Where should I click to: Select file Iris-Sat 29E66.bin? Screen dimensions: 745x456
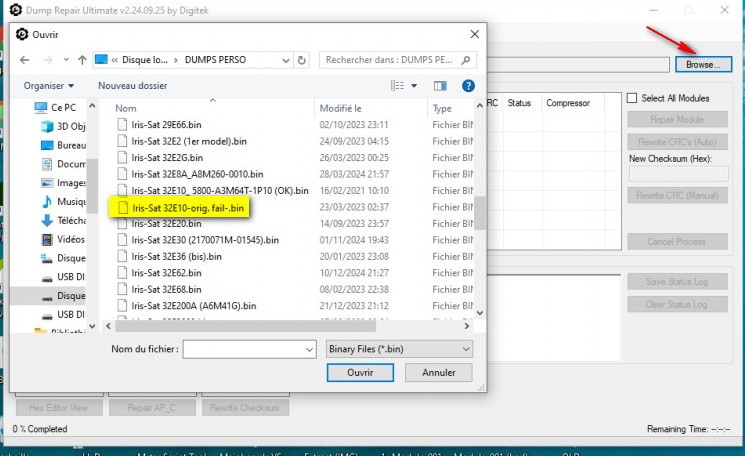(x=166, y=124)
